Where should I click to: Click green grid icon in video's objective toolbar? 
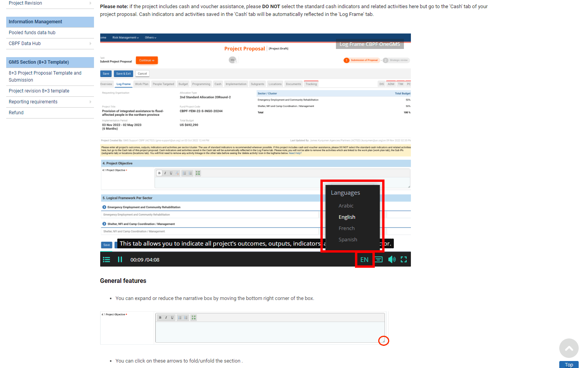click(x=198, y=173)
